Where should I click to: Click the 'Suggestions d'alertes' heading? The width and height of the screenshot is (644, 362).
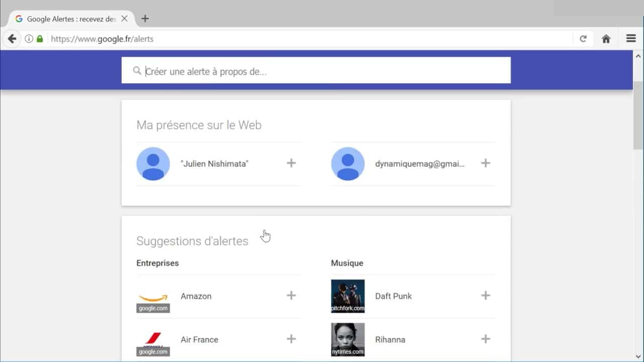coord(192,241)
